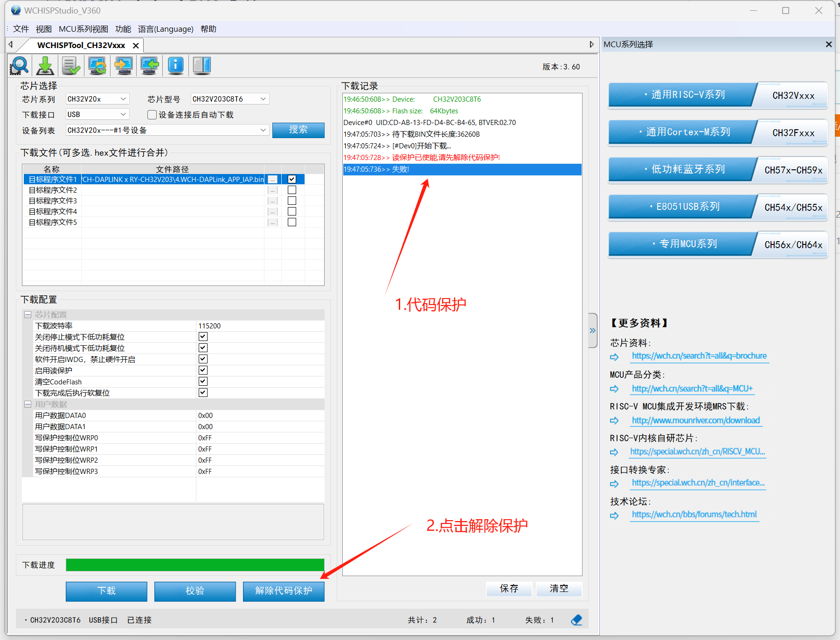Open the mounriver.com download link
This screenshot has height=640, width=840.
[x=695, y=420]
